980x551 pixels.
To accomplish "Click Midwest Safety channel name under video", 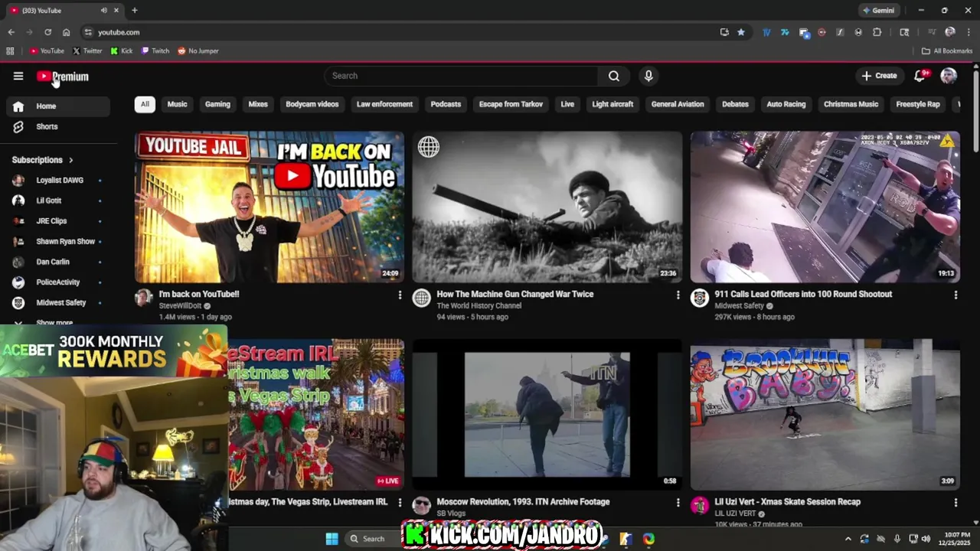I will (x=739, y=306).
